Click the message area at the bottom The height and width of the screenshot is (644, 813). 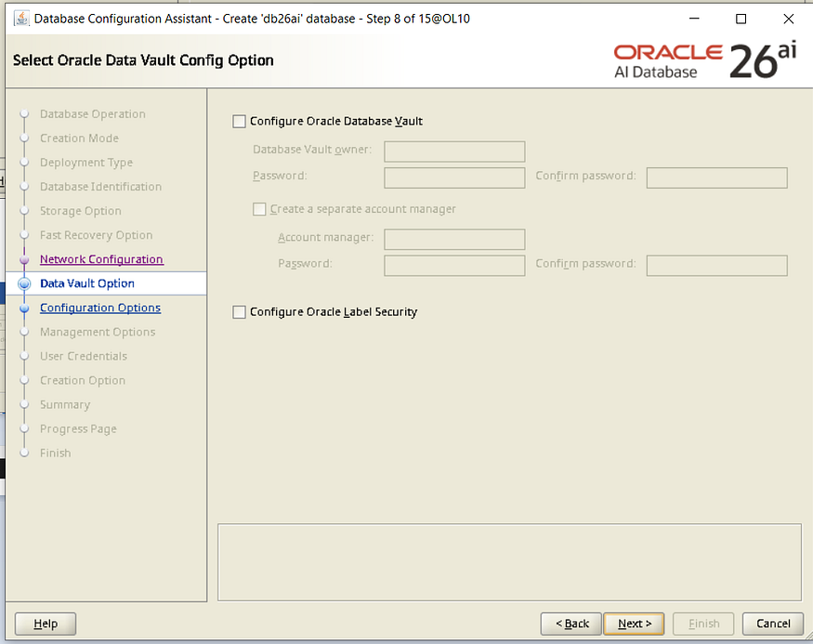[x=510, y=562]
